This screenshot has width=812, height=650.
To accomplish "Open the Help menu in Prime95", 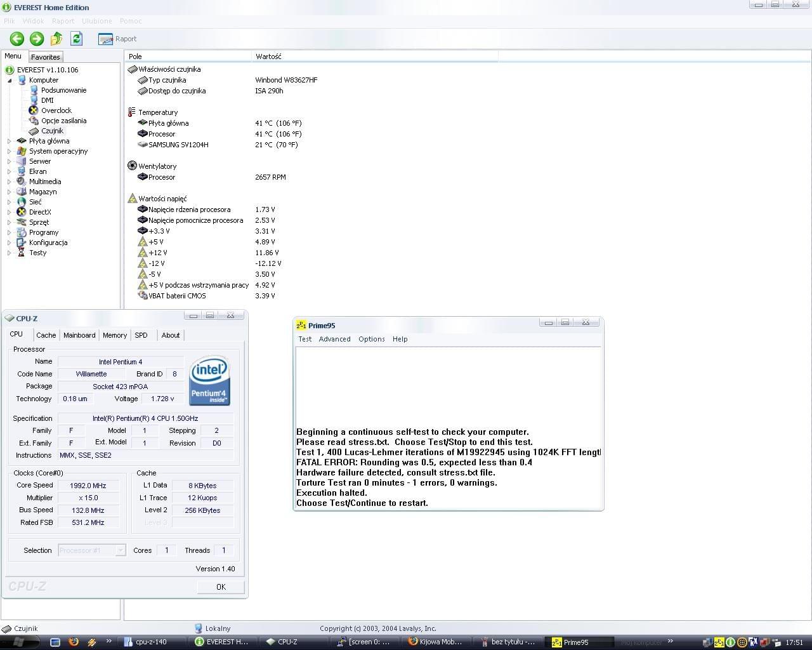I will [x=400, y=339].
